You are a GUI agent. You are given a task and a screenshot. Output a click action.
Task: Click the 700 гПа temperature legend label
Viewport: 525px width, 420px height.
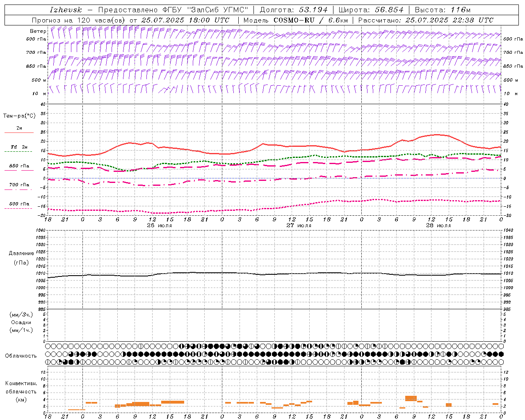pyautogui.click(x=19, y=185)
